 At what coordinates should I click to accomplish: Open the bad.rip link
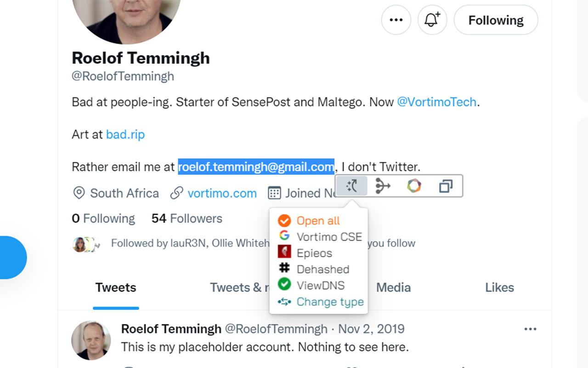[125, 134]
